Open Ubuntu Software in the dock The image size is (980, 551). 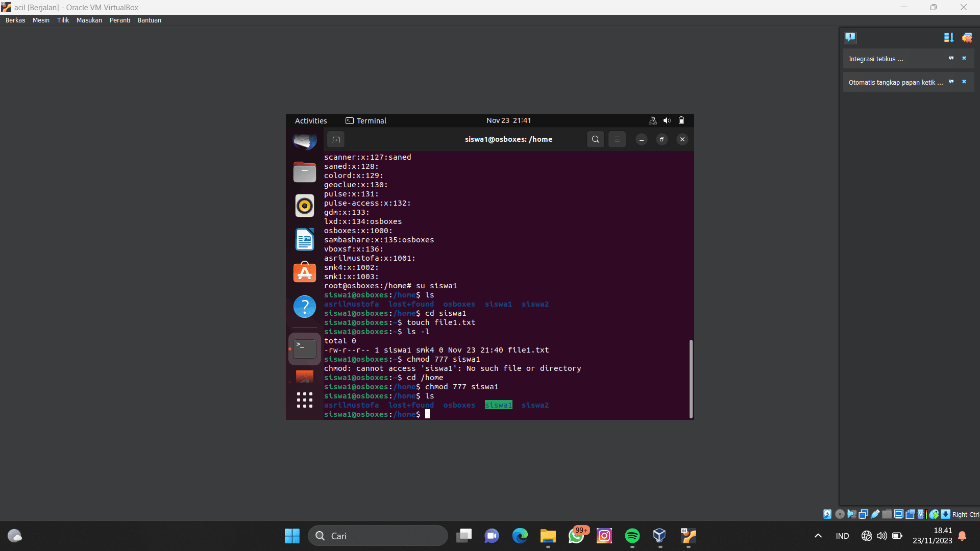[305, 272]
